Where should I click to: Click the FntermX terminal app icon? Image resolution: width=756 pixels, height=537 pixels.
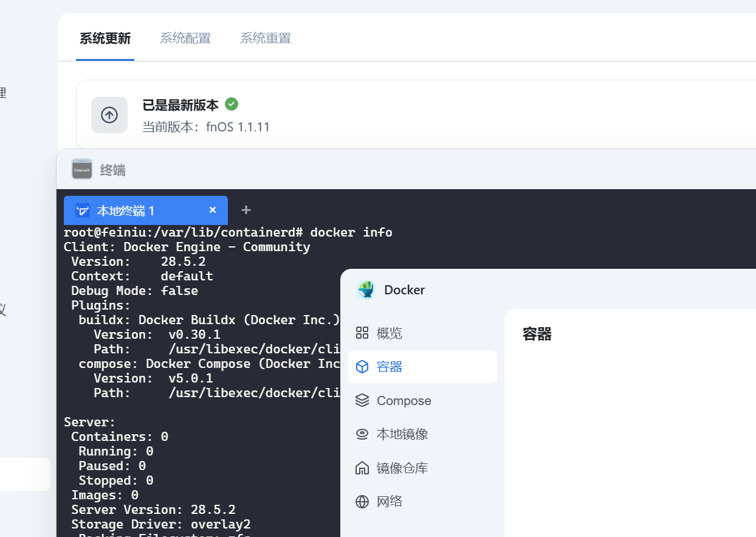coord(81,169)
